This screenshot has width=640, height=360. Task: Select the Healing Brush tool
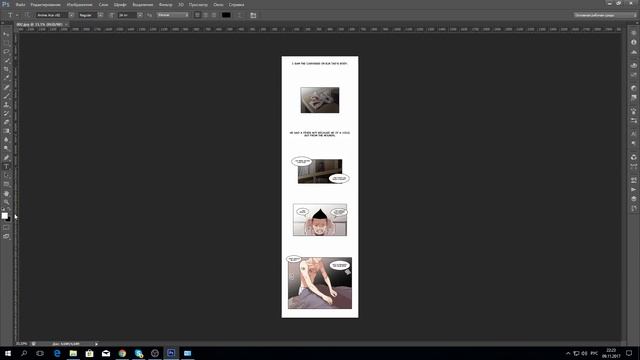tap(6, 87)
